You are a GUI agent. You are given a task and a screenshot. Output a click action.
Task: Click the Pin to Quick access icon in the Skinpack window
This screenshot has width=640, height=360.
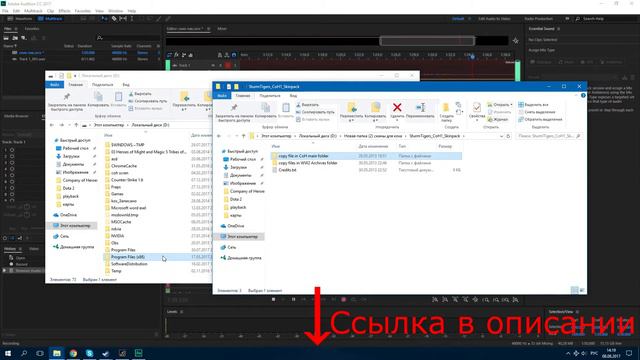coord(234,107)
